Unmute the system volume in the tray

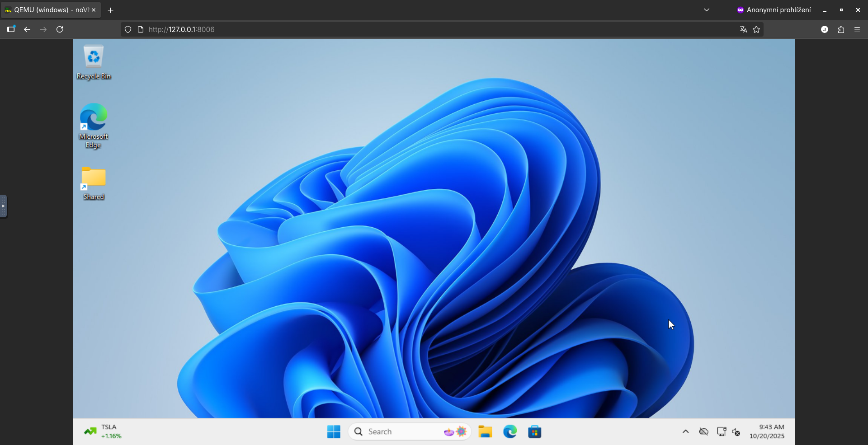pyautogui.click(x=736, y=432)
